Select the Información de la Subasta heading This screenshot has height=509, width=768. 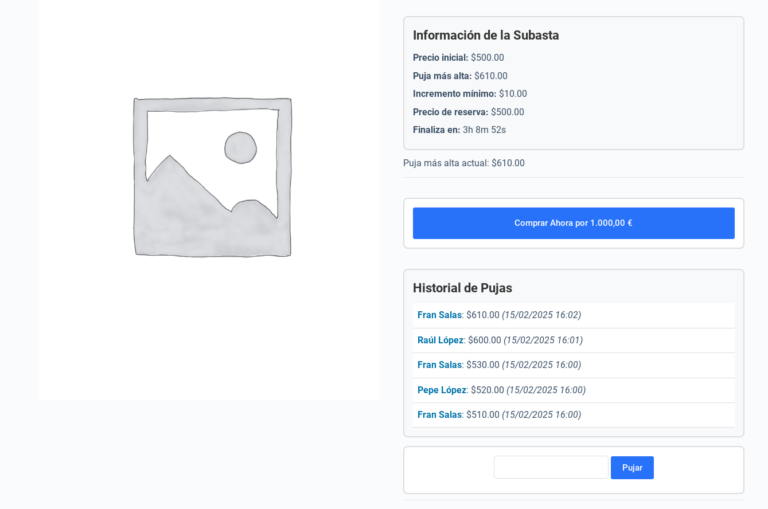pyautogui.click(x=486, y=35)
